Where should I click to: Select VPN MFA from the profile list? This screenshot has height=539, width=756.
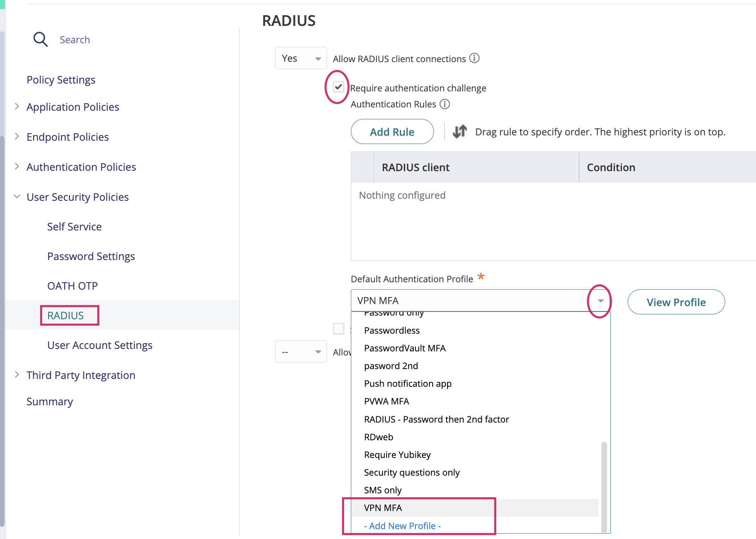pos(383,508)
